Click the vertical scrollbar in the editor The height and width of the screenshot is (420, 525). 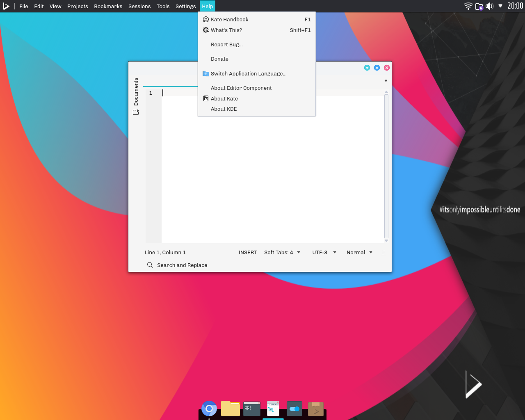click(386, 166)
